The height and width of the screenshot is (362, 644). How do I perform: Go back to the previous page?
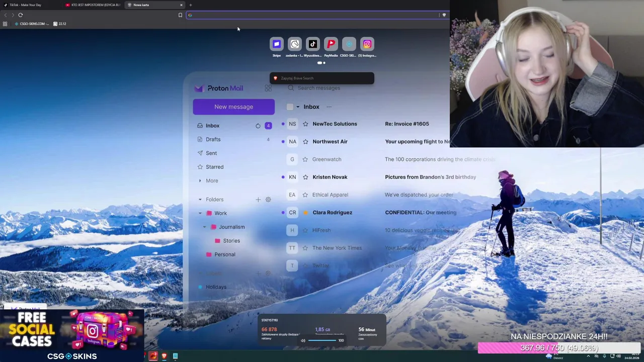(6, 15)
